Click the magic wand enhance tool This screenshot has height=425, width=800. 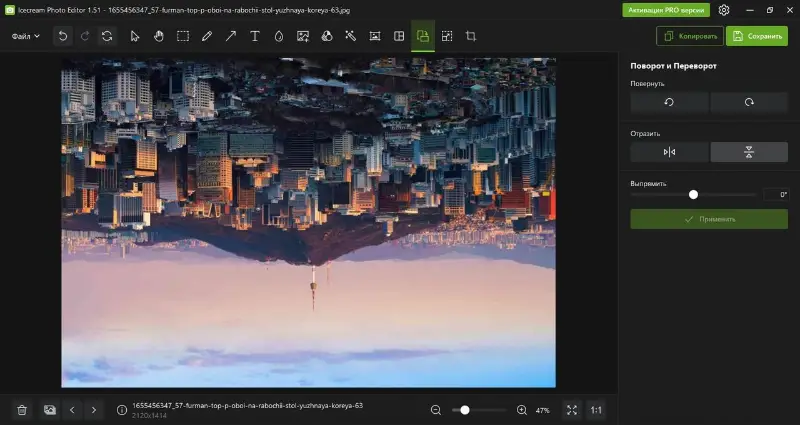point(351,36)
